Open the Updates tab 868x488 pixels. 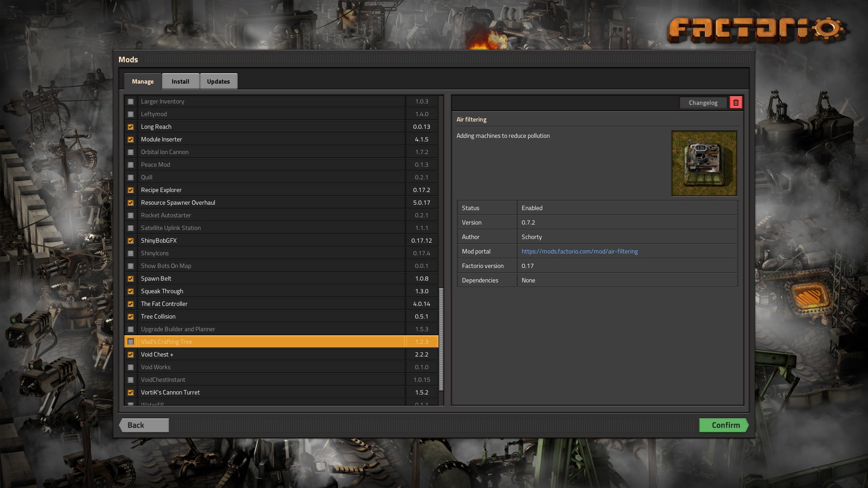pos(218,81)
